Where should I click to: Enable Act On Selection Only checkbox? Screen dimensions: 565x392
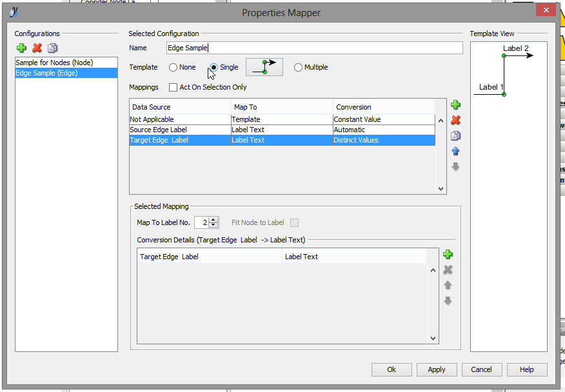(x=173, y=87)
